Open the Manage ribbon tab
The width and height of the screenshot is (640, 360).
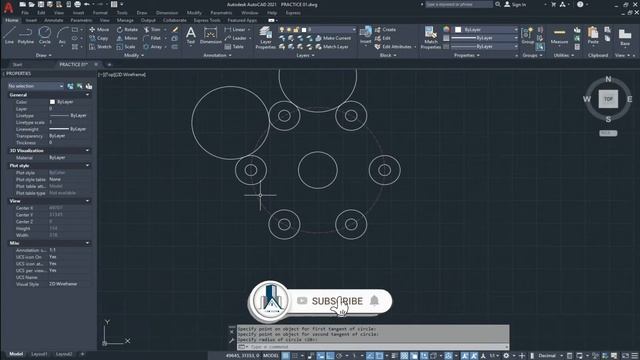coord(125,20)
